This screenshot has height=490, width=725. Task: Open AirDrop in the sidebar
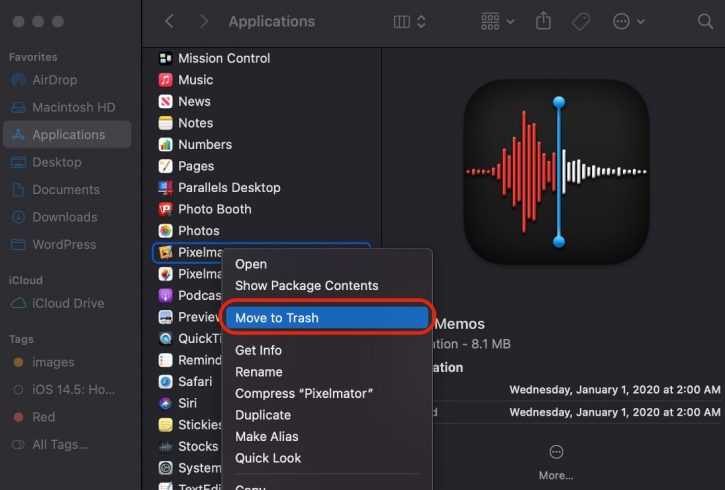pyautogui.click(x=67, y=80)
